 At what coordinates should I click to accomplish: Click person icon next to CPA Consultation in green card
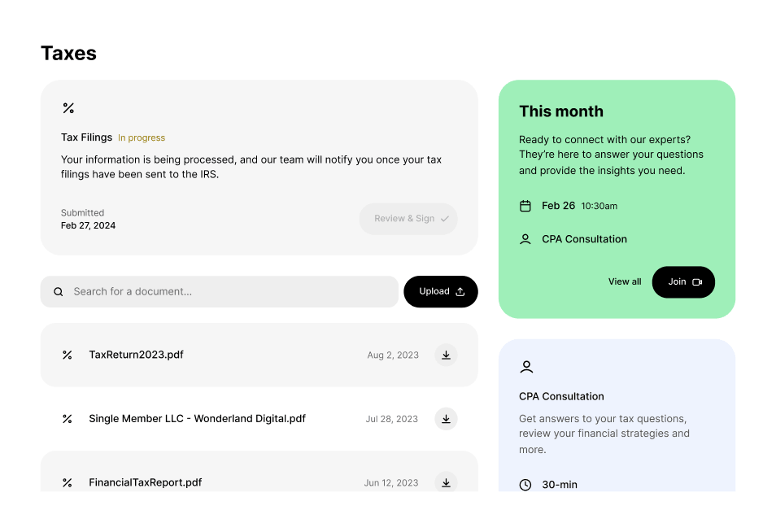pos(525,239)
